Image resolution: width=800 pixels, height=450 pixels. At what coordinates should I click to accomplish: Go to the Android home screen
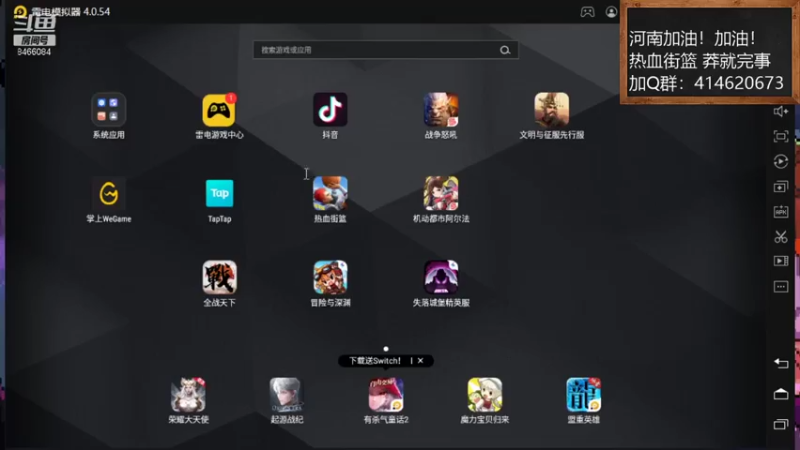(781, 393)
